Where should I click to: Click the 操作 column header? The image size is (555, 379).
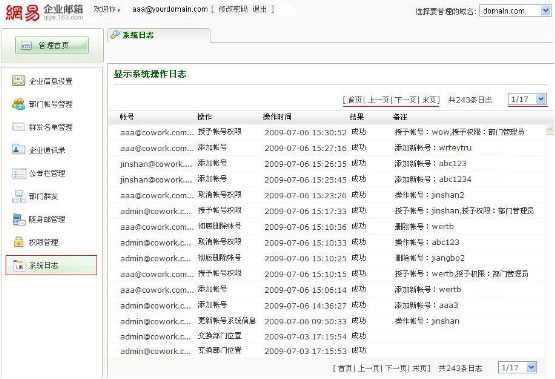(204, 117)
